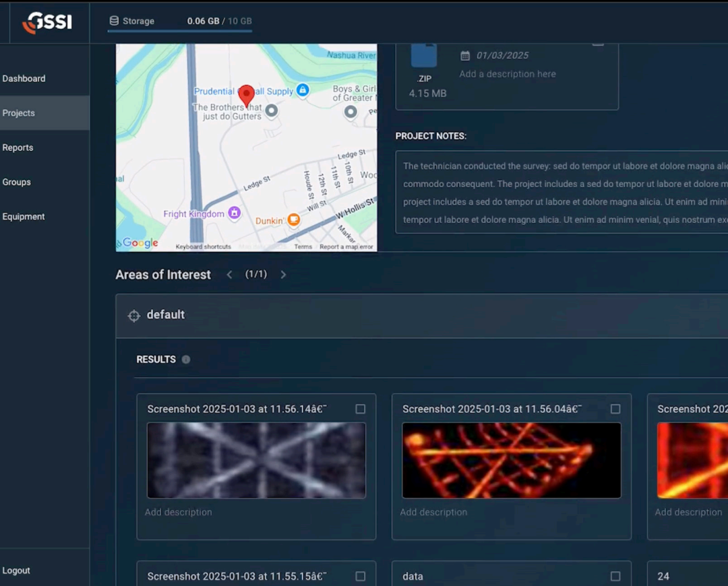This screenshot has width=728, height=586.
Task: Click the ZIP file icon
Action: 424,56
